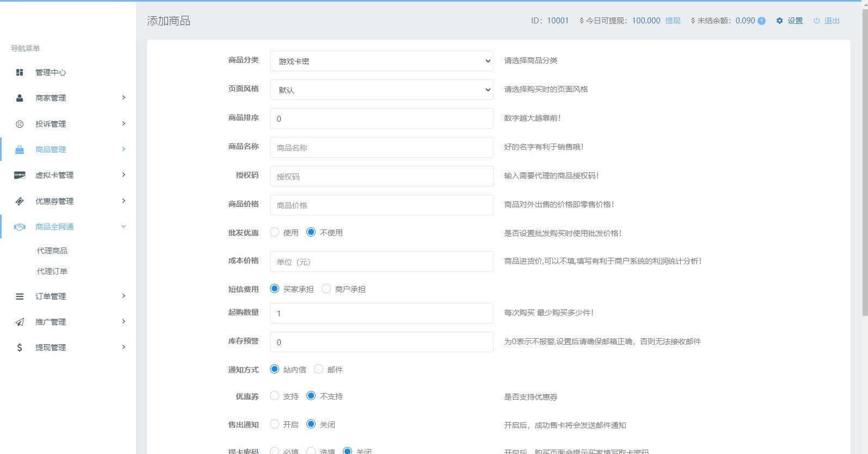Click the 导航菜单 sidebar heading
This screenshot has width=868, height=454.
[x=26, y=48]
